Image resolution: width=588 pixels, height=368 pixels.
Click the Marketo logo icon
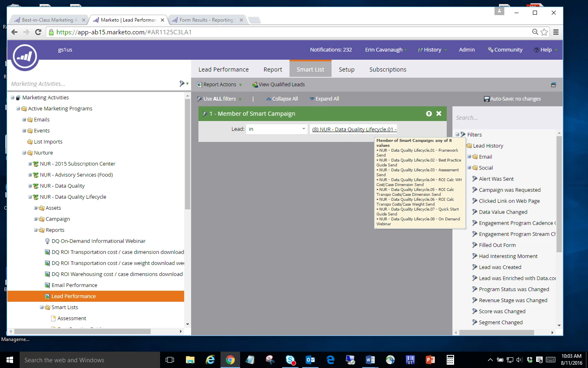tap(25, 57)
